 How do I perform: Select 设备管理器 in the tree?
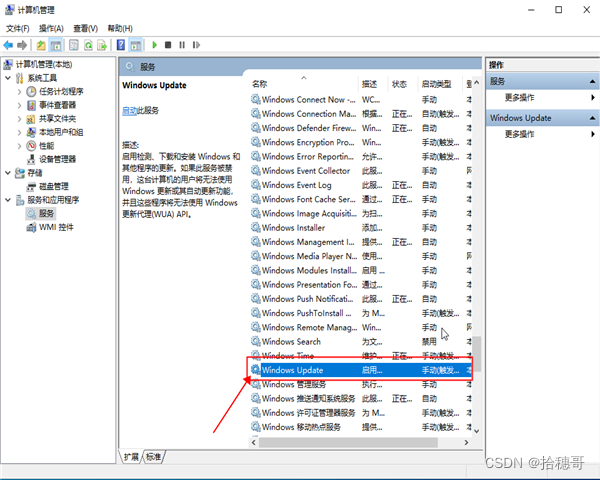click(x=57, y=159)
